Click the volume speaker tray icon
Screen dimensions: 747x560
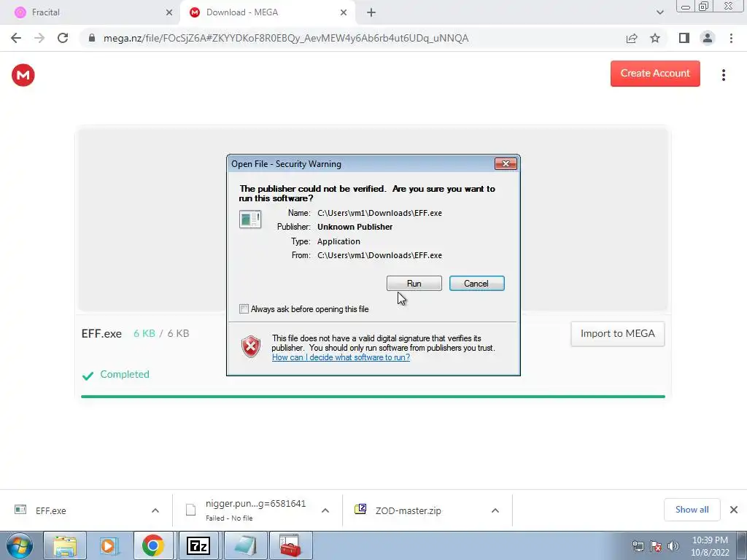click(673, 547)
